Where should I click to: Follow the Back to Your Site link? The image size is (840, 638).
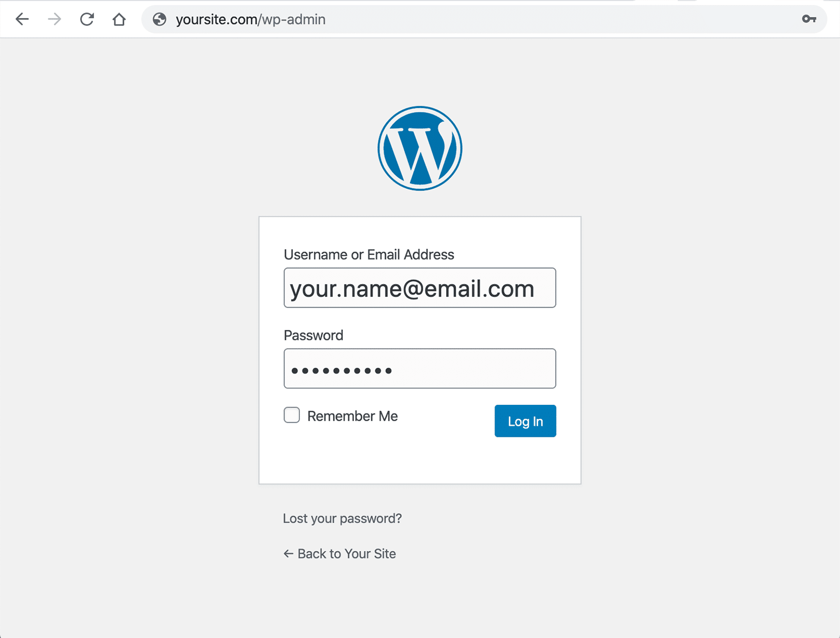point(346,553)
